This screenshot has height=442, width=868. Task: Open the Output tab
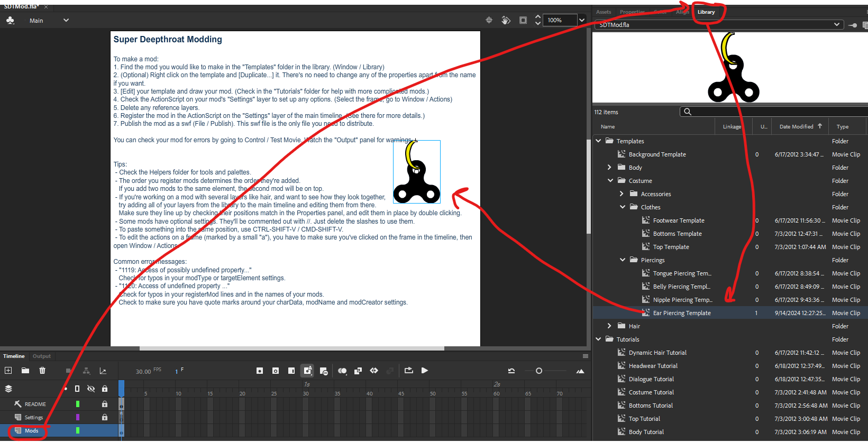coord(42,356)
